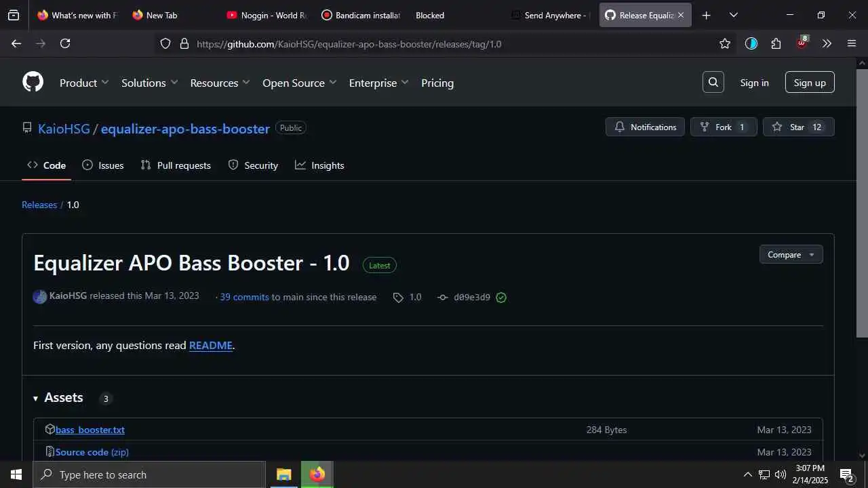Open the 39 commits link
This screenshot has width=868, height=488.
coord(244,297)
